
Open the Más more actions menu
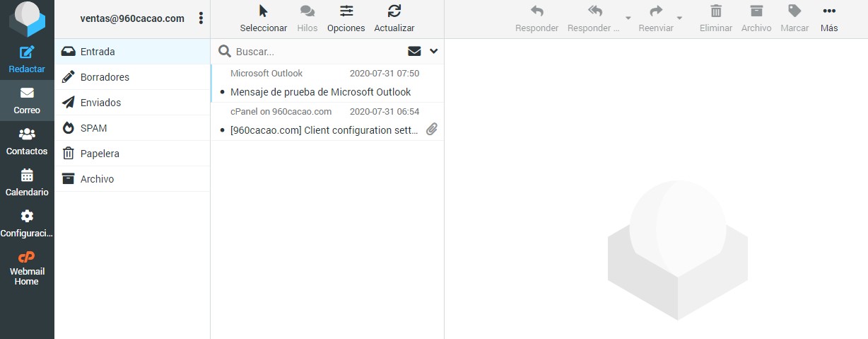[x=829, y=19]
